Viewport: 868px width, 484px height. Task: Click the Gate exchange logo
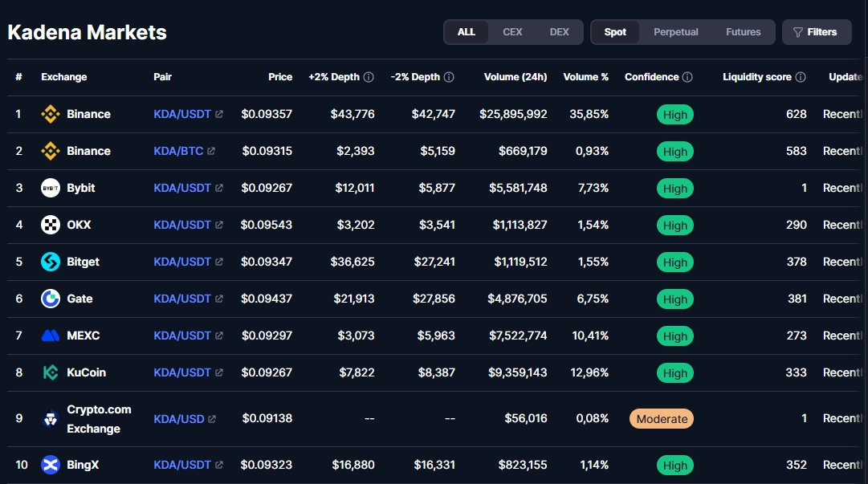pyautogui.click(x=51, y=299)
